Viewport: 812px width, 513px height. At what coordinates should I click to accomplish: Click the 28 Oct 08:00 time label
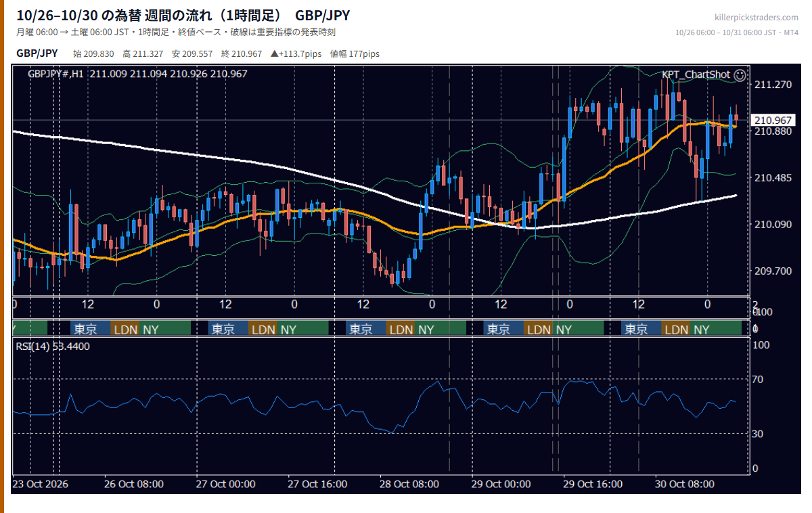[x=409, y=484]
